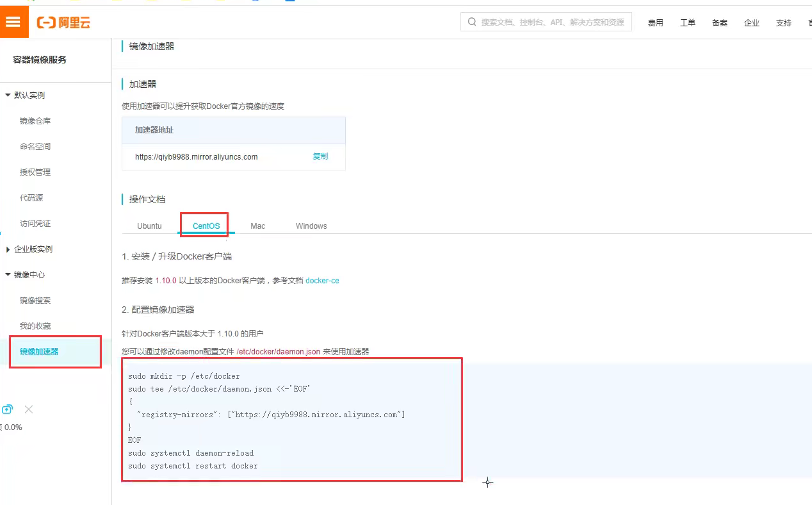Open the 支持 top menu
Screen dimensions: 812x505
(783, 23)
